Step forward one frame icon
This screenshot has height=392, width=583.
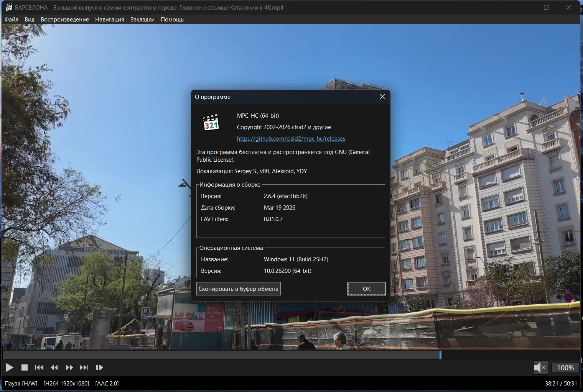tap(99, 367)
